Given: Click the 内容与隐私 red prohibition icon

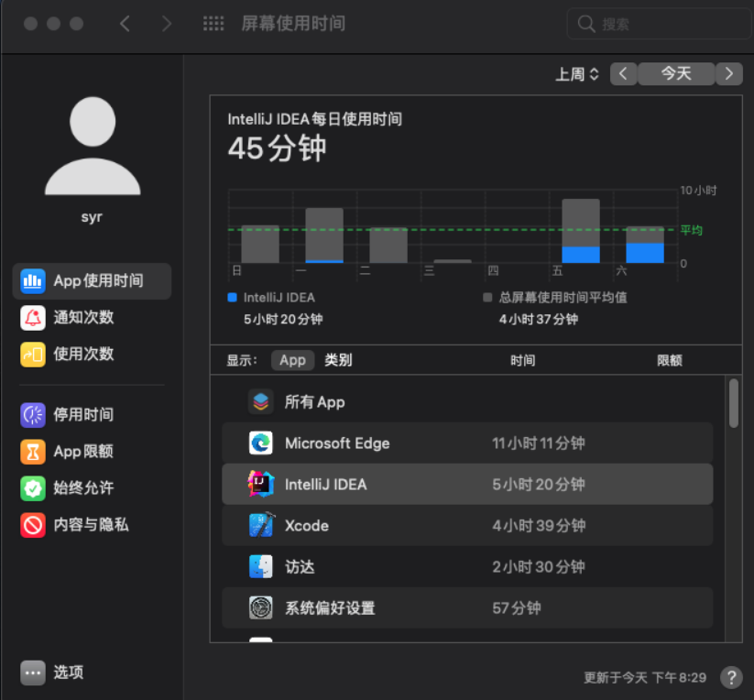Looking at the screenshot, I should 33,525.
